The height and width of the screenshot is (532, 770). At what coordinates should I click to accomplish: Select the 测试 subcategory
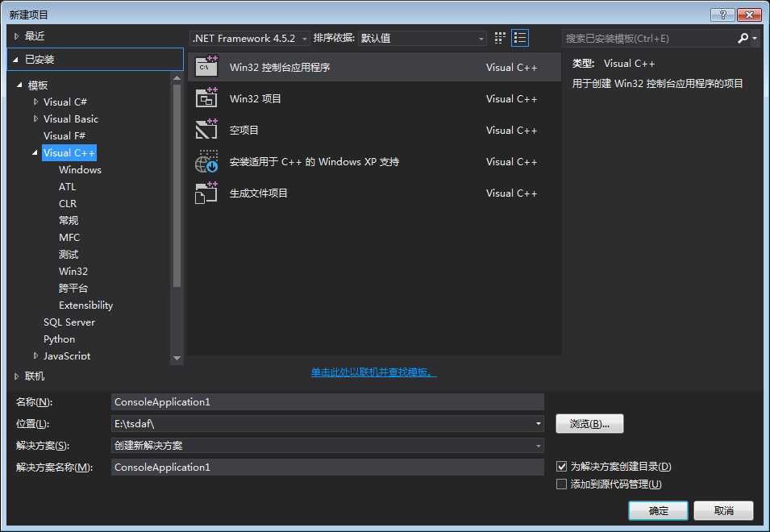click(x=69, y=254)
